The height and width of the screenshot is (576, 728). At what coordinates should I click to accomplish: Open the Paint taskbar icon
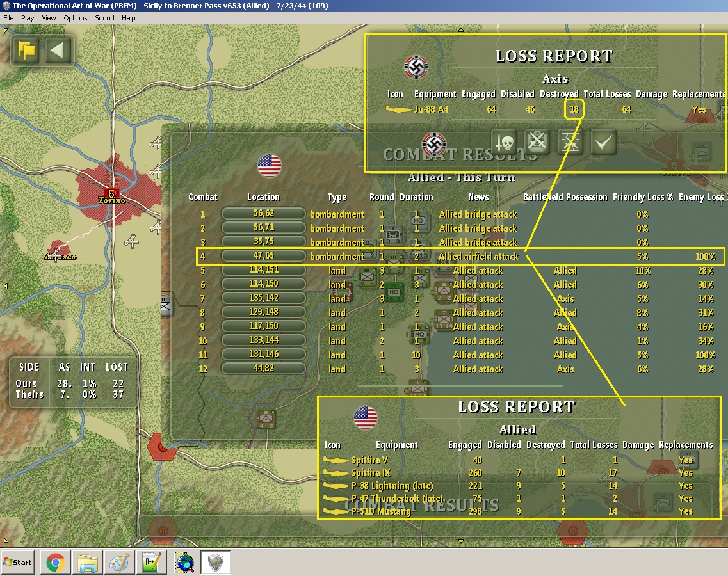[x=120, y=563]
